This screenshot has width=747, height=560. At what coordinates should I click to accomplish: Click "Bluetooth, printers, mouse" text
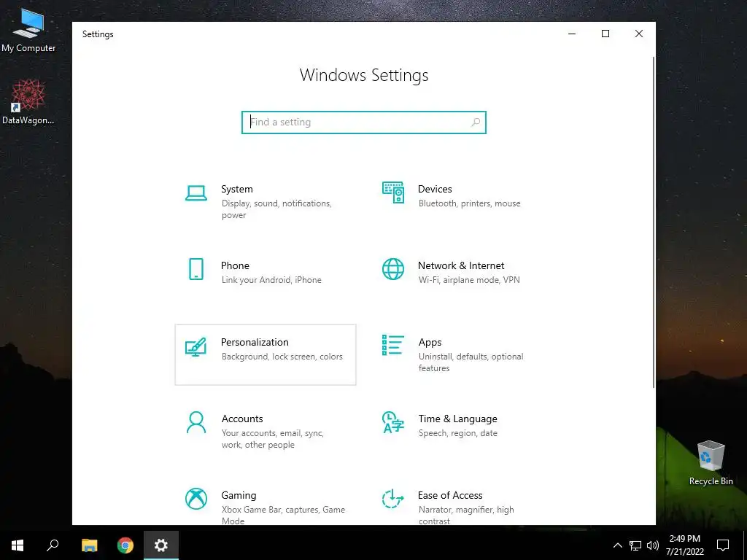[469, 203]
